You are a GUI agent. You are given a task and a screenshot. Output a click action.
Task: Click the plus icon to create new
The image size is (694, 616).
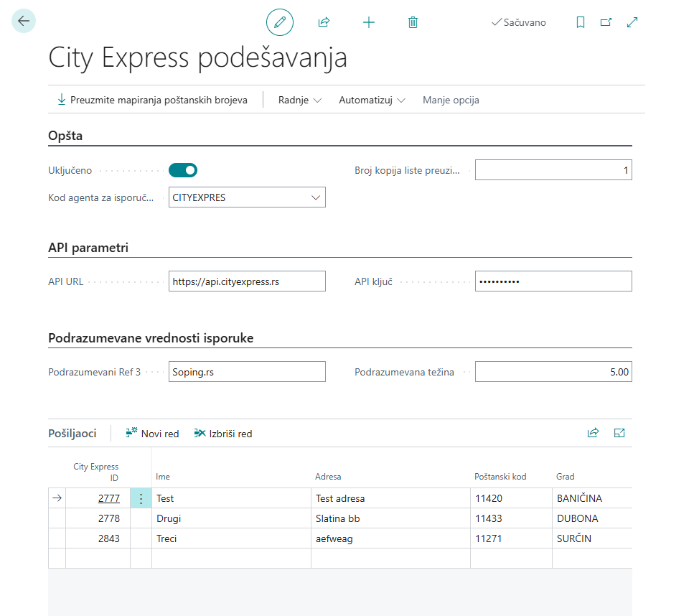tap(369, 22)
